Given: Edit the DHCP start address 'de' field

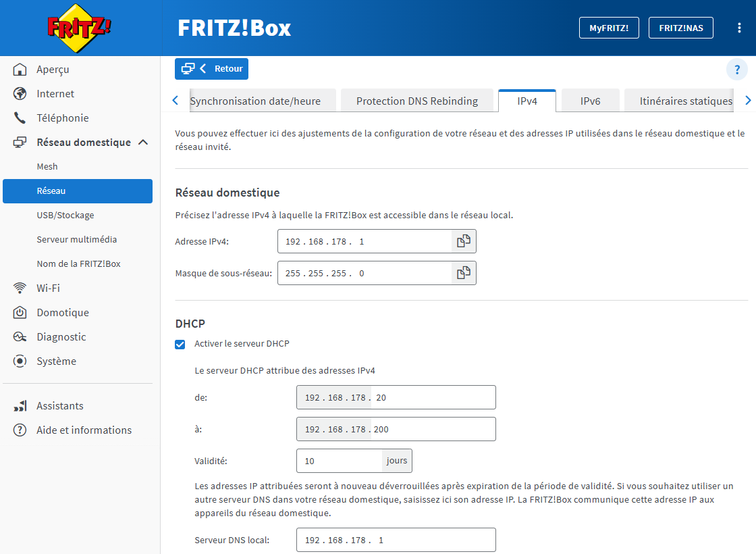Looking at the screenshot, I should point(396,397).
